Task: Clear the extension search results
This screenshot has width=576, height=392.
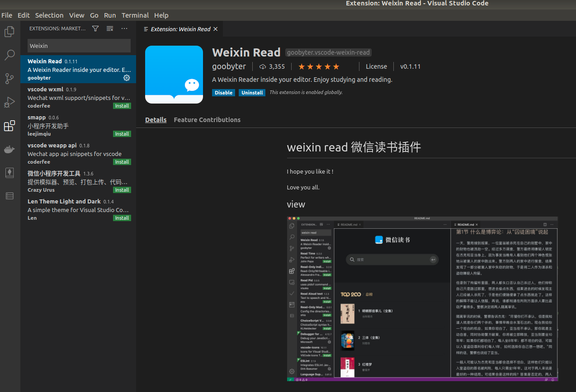Action: point(109,28)
